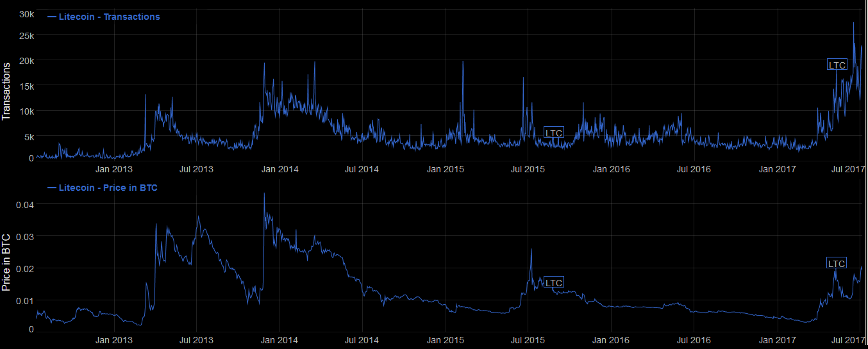Click the 25k tick label
Image resolution: width=868 pixels, height=349 pixels.
(26, 35)
